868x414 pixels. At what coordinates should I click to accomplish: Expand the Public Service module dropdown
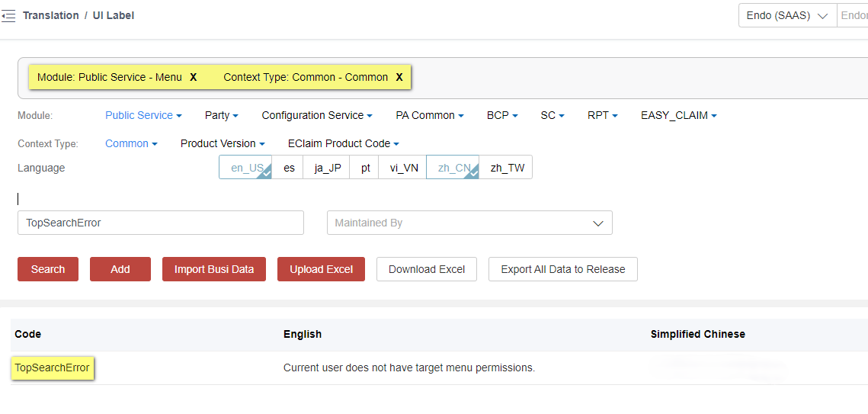[x=143, y=115]
